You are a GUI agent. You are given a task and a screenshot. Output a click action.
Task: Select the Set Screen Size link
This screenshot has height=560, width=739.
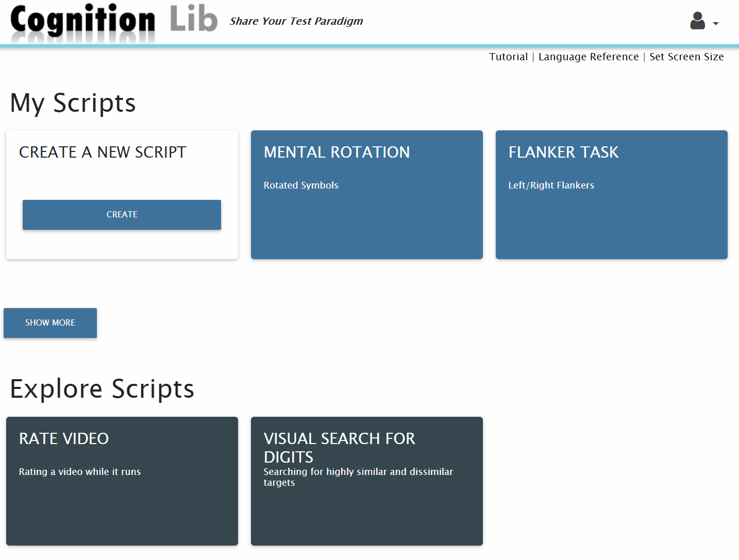[x=686, y=57]
